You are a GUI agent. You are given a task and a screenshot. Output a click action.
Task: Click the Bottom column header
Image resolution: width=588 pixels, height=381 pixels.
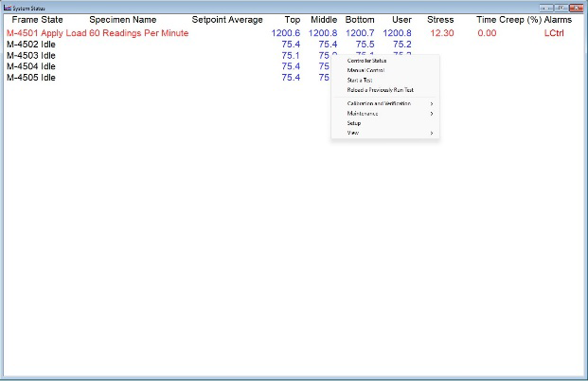click(x=360, y=20)
